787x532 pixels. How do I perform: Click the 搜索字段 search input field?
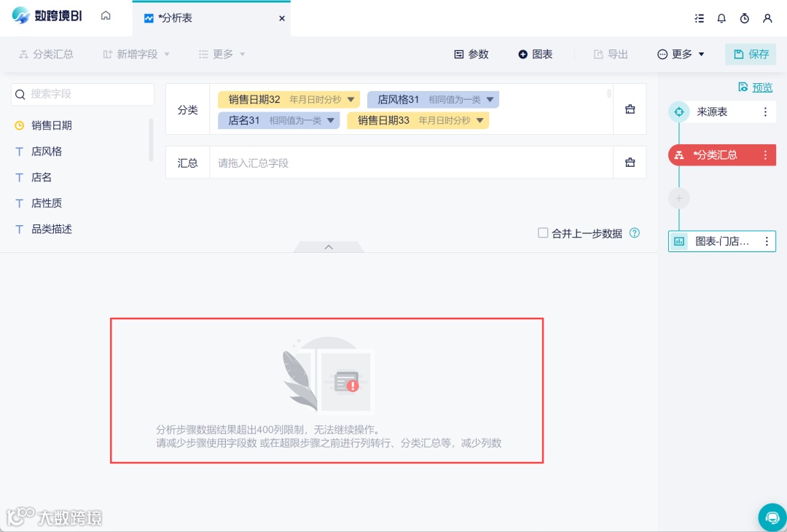[82, 94]
